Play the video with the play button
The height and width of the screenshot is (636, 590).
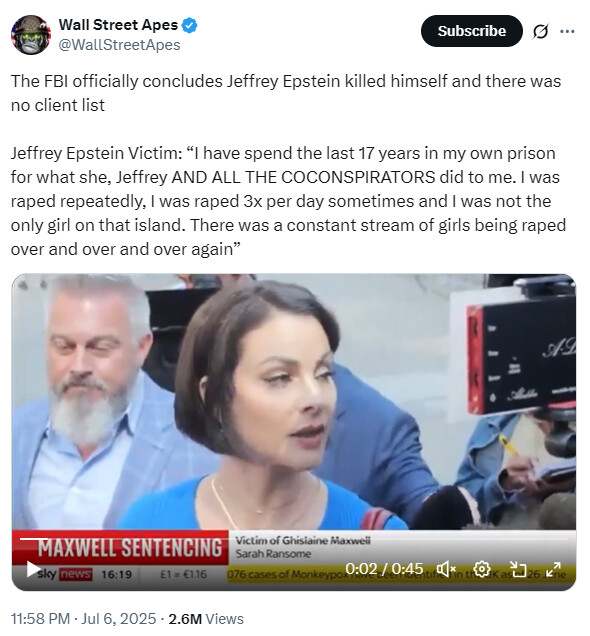[x=32, y=569]
